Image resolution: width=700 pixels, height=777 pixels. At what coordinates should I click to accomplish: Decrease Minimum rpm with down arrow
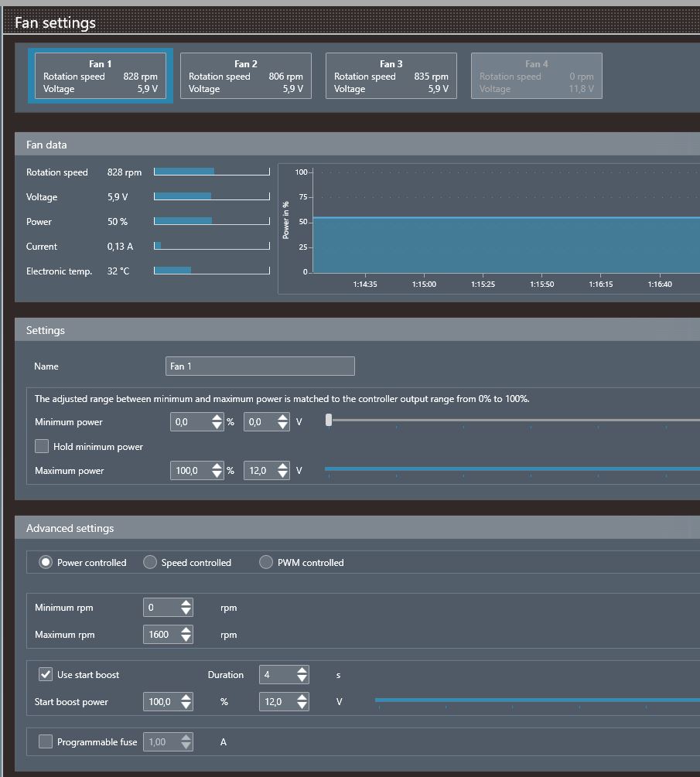tap(186, 611)
